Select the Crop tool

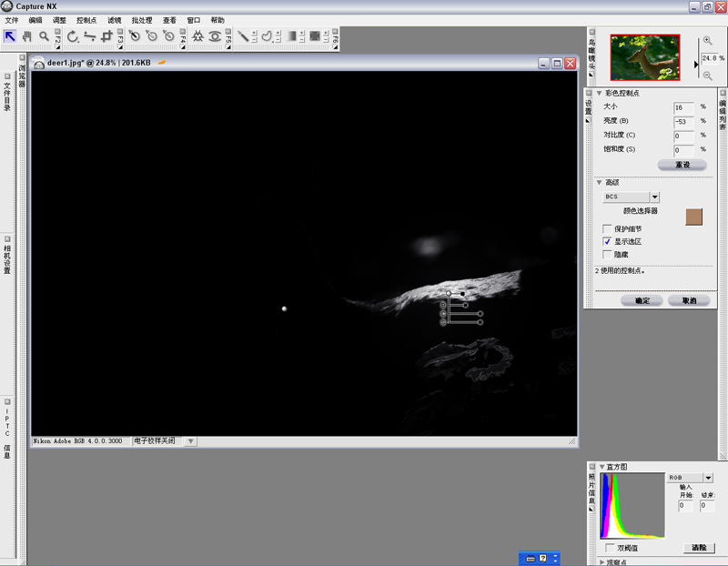pyautogui.click(x=106, y=36)
